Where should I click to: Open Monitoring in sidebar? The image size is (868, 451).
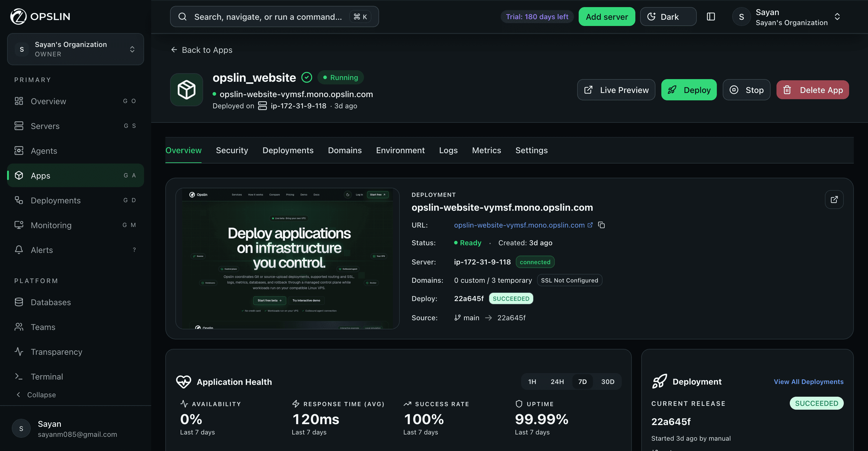(x=75, y=225)
